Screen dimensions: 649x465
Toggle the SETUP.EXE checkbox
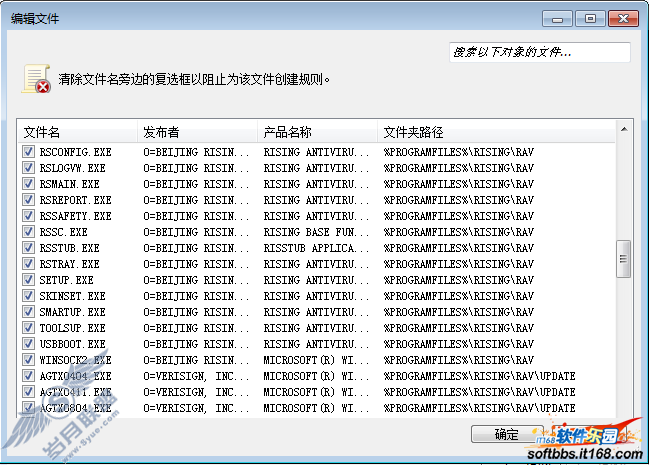coord(28,280)
